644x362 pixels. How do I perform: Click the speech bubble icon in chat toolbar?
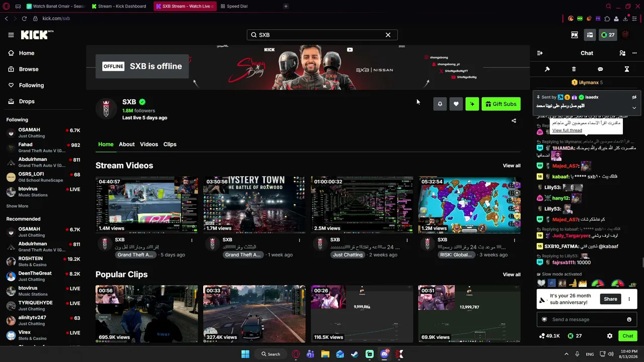[x=600, y=69]
